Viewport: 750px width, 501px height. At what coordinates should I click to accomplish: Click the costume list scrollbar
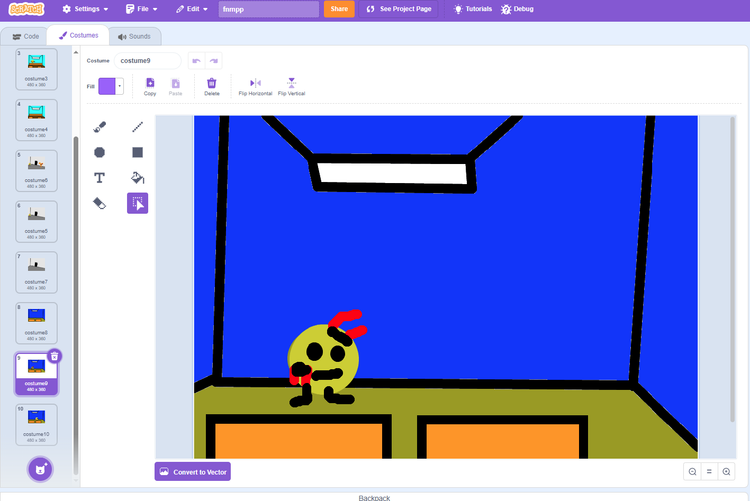76,306
